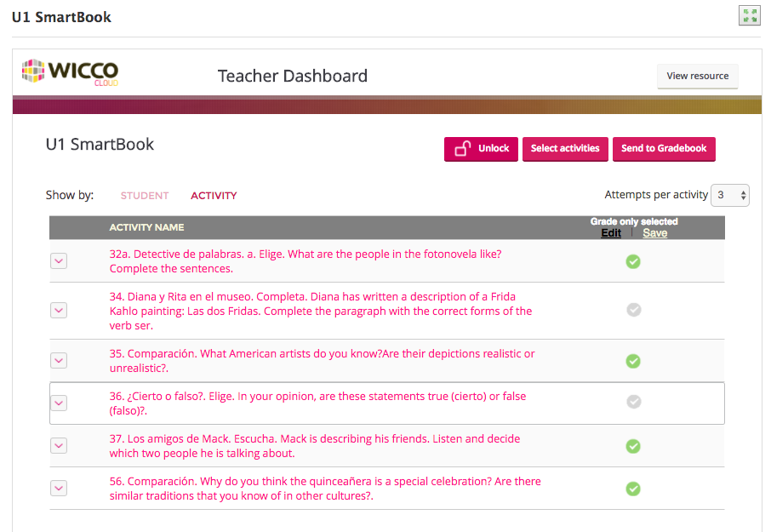
Task: Click the Send to Gradebook button
Action: coord(664,148)
